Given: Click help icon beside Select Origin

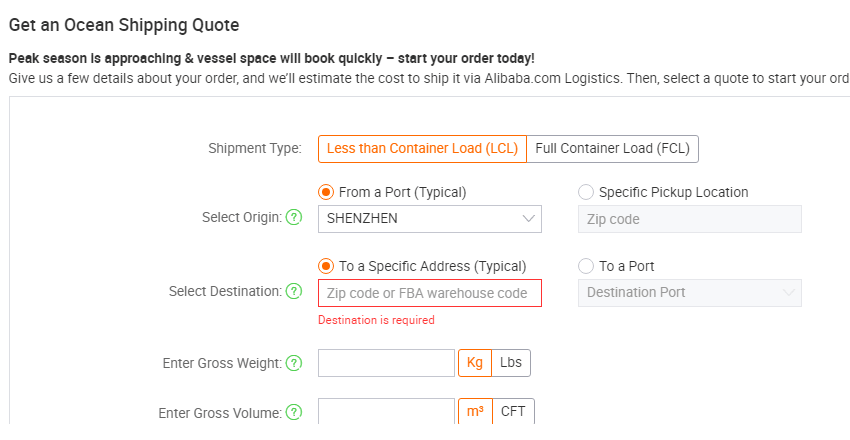Looking at the screenshot, I should click(294, 218).
